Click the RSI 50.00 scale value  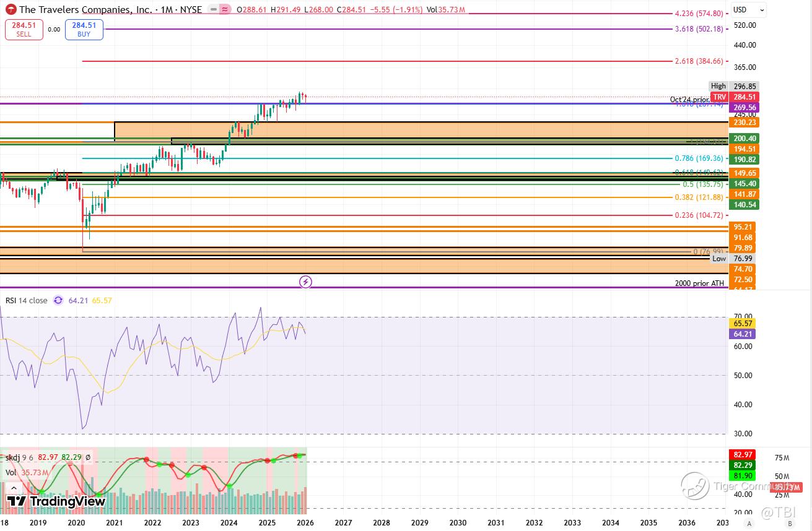point(743,376)
